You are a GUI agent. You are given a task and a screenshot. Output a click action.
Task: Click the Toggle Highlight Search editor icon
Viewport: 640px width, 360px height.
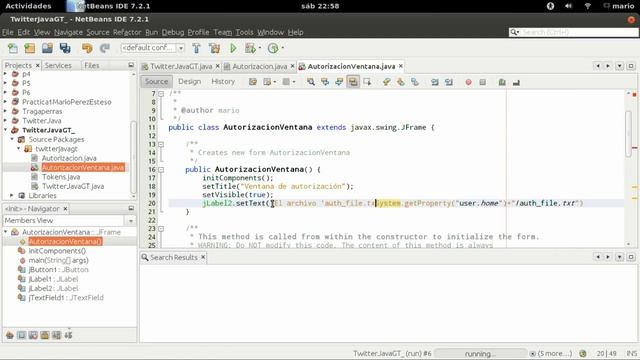(x=353, y=82)
